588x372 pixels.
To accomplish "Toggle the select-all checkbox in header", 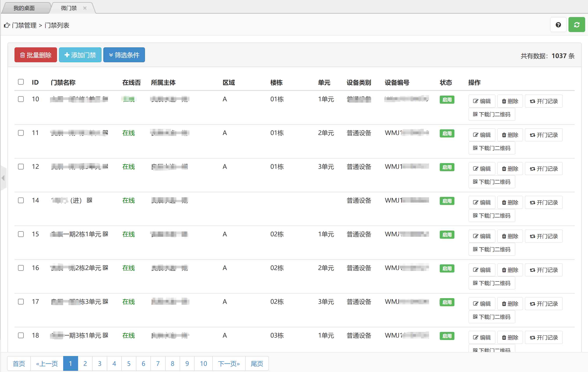I will tap(21, 82).
